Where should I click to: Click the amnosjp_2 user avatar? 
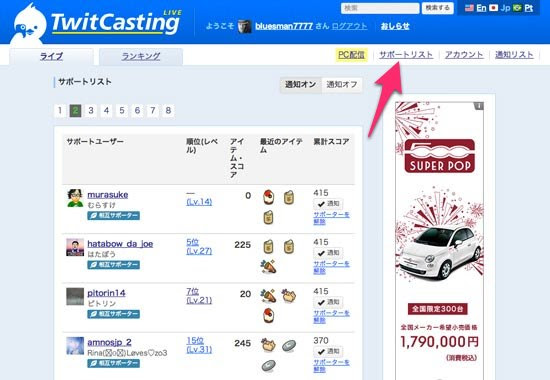pyautogui.click(x=75, y=346)
